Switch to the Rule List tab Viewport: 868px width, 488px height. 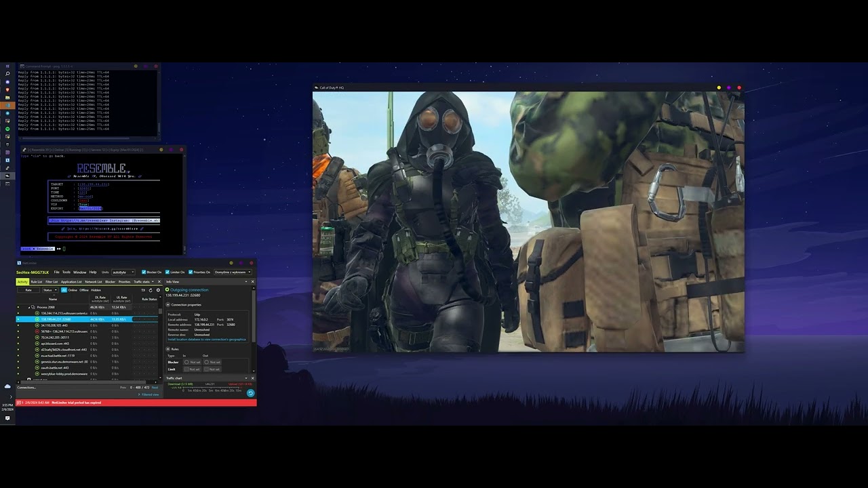click(37, 281)
